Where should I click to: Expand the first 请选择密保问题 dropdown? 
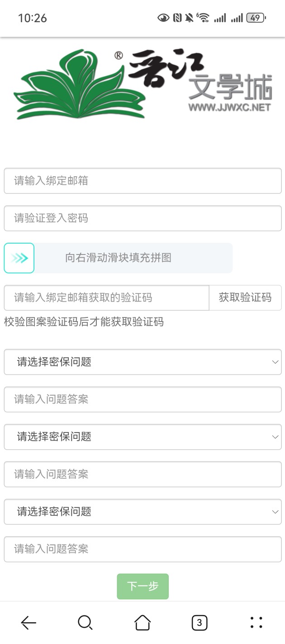142,362
